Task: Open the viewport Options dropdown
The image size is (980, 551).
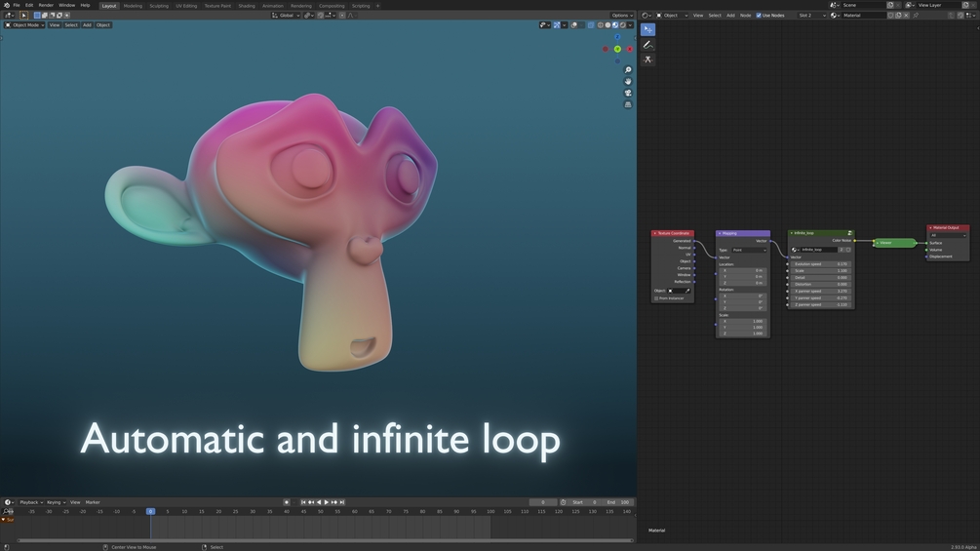Action: (x=622, y=15)
